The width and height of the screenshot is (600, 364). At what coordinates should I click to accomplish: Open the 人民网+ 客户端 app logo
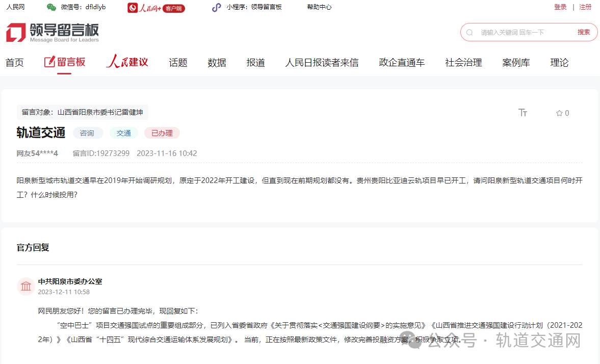(156, 8)
